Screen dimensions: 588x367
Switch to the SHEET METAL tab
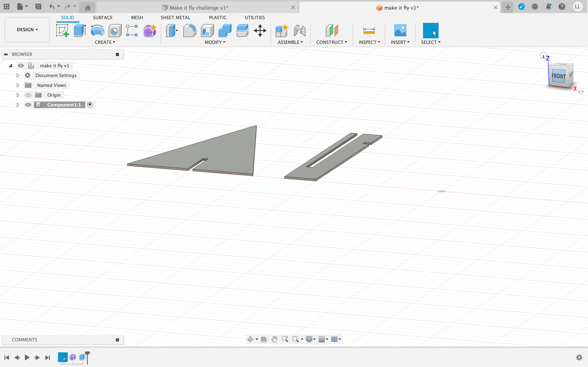175,17
